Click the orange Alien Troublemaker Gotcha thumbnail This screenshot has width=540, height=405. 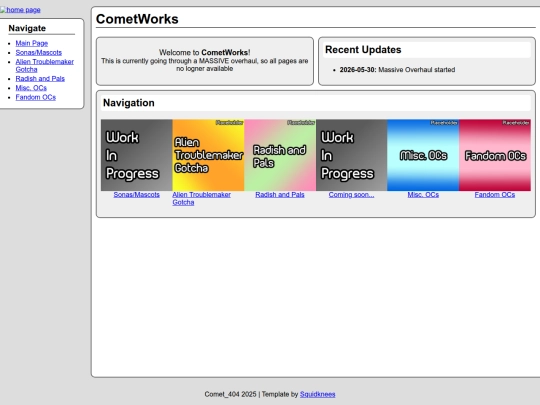point(208,155)
